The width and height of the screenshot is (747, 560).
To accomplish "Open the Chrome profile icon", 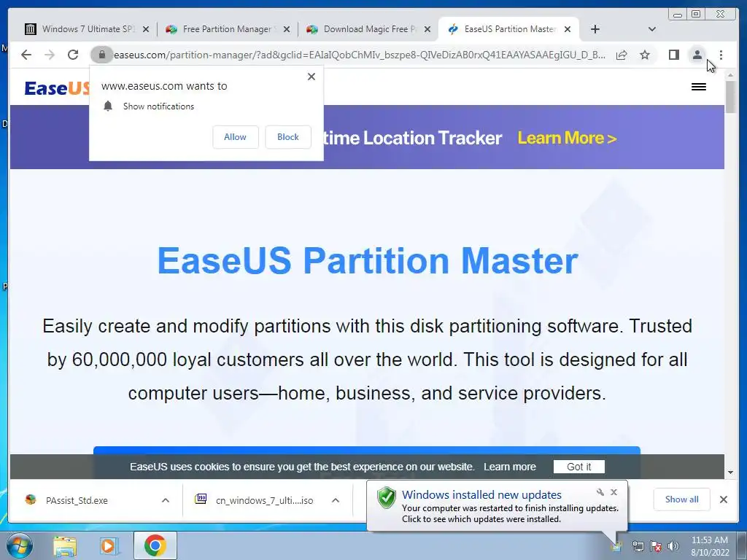I will point(697,55).
